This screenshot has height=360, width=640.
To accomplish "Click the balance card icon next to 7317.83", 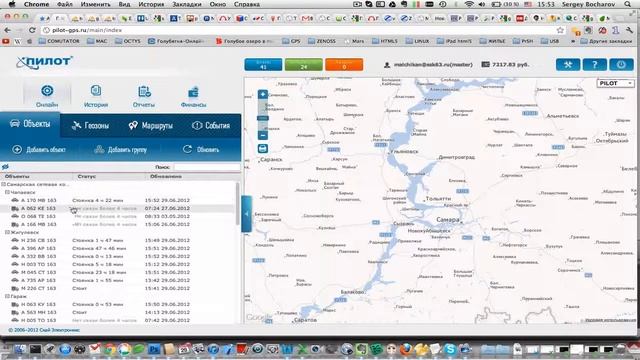I will 485,64.
